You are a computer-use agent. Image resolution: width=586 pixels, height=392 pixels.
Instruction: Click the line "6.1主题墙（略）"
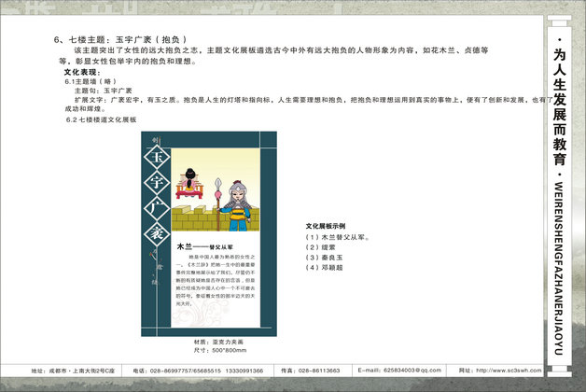pos(91,81)
